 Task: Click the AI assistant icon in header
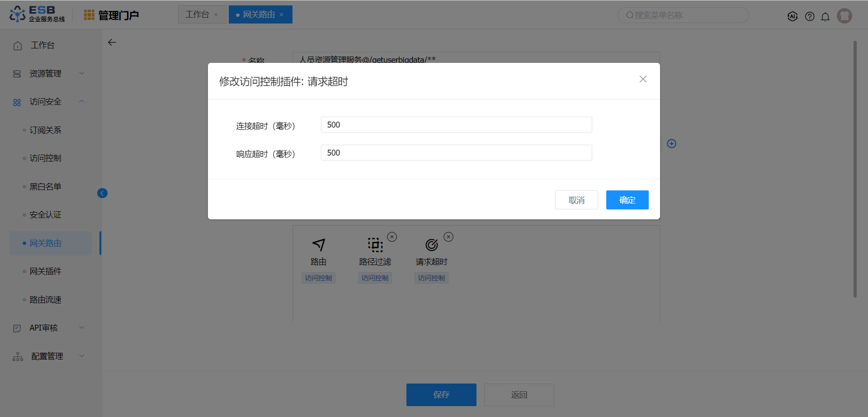pyautogui.click(x=793, y=16)
